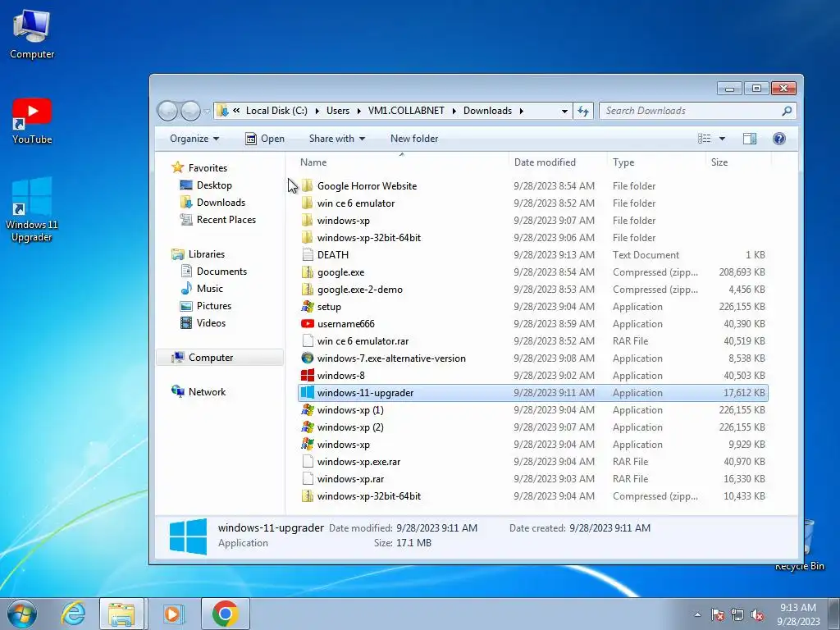Select windows-xp (1) application
Image resolution: width=840 pixels, height=630 pixels.
[x=533, y=410]
